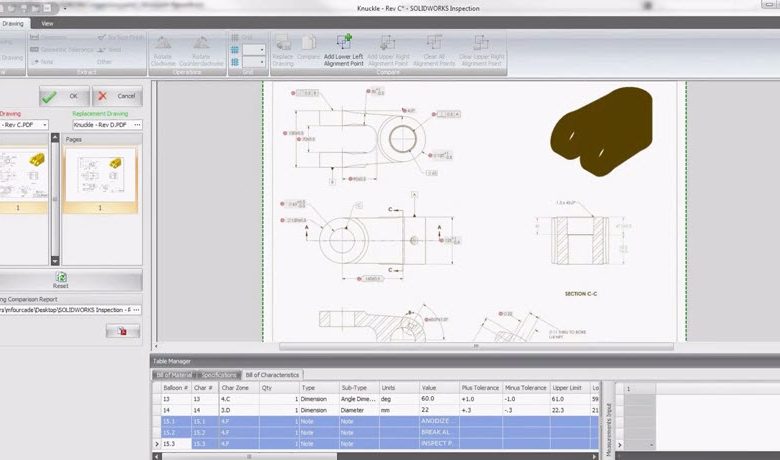Select original drawing page 1 thumbnail

(23, 180)
